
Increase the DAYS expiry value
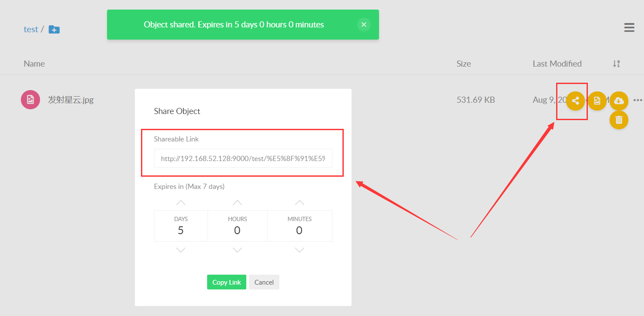(181, 202)
